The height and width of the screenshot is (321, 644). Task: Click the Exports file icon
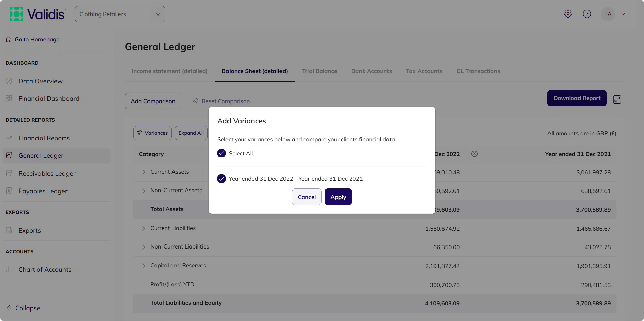point(9,230)
